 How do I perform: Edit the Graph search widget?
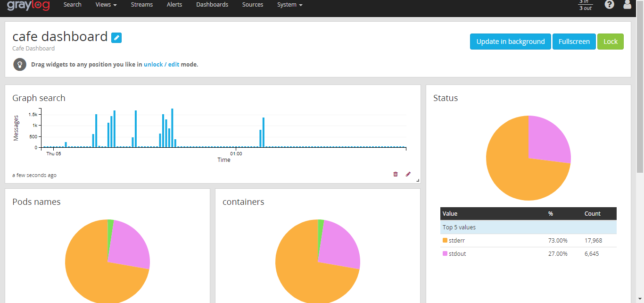point(408,174)
